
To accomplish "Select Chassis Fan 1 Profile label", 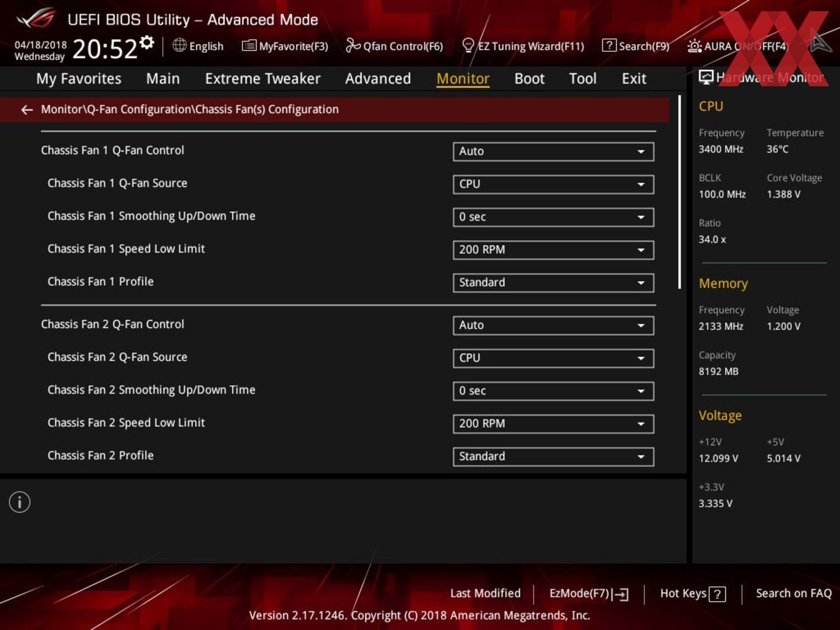I will click(x=101, y=281).
